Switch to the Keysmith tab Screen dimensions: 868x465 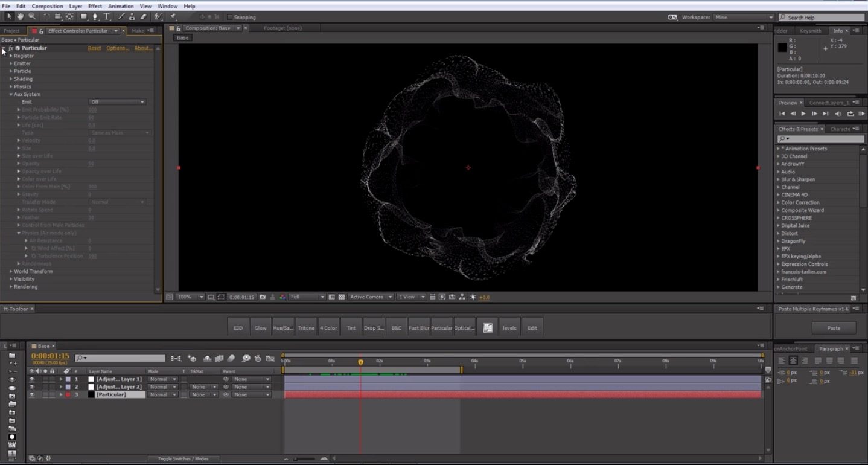click(810, 31)
